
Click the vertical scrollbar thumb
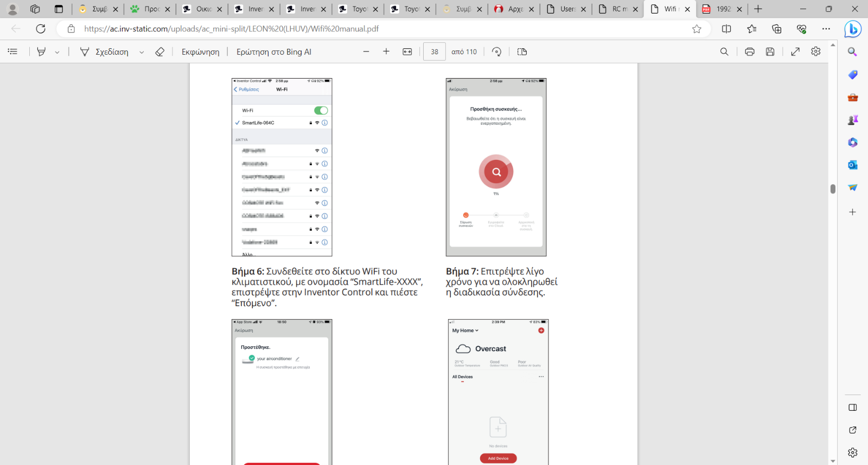[833, 189]
